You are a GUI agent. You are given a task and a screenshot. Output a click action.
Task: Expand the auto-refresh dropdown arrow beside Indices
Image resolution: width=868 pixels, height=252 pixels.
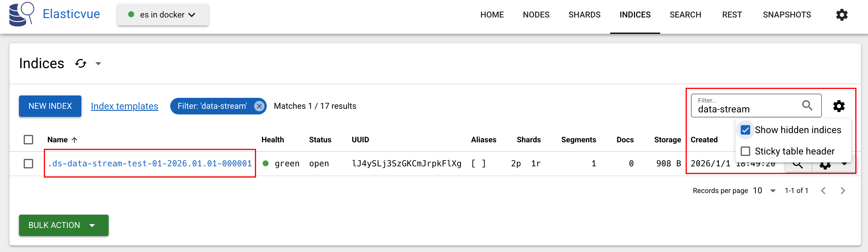tap(98, 63)
